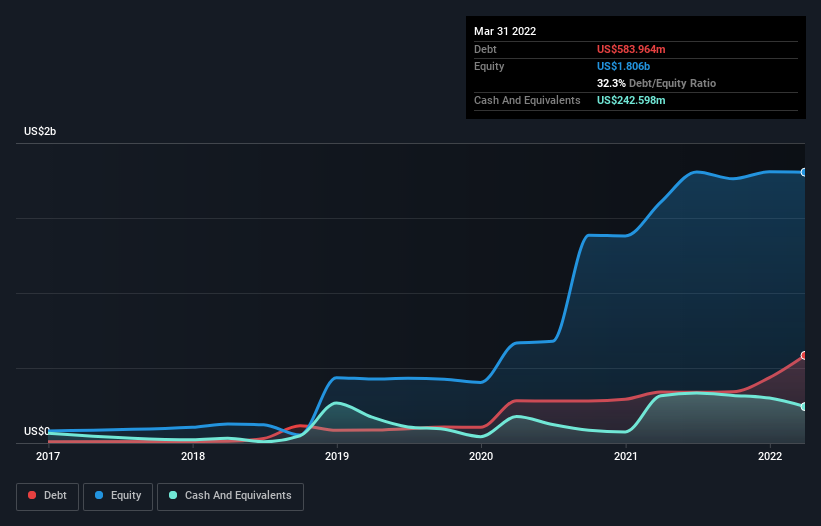Select the Equity end-point marker on the chart

click(804, 172)
